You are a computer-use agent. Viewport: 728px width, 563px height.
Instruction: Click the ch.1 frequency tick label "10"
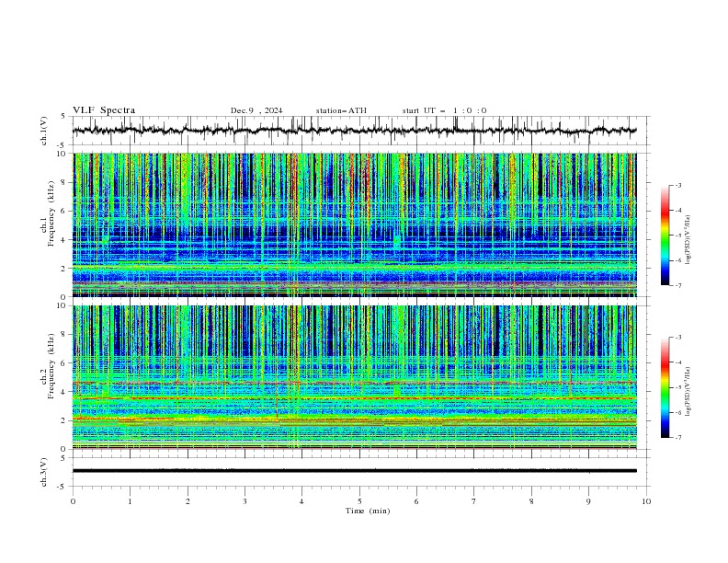click(62, 154)
